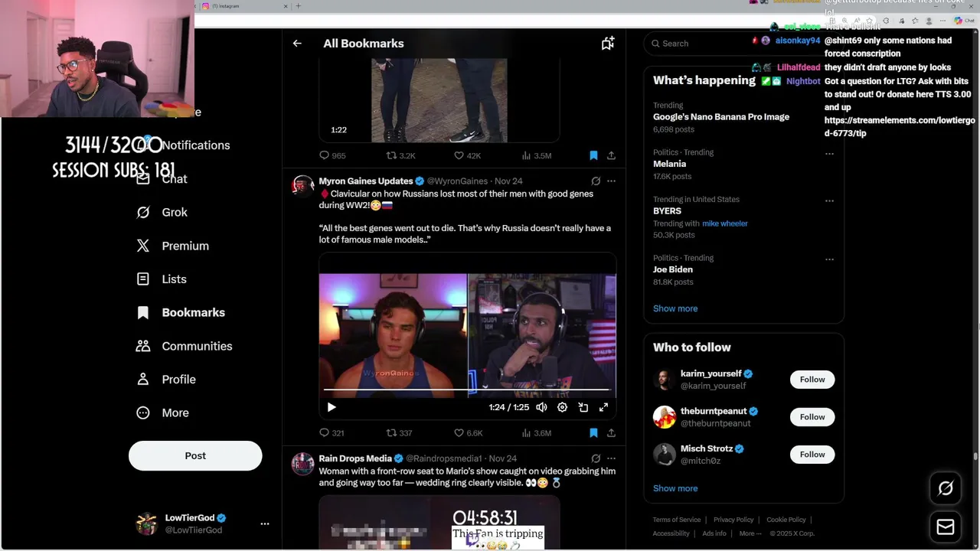This screenshot has width=980, height=551.
Task: Click the Grok icon in the sidebar
Action: (x=143, y=212)
